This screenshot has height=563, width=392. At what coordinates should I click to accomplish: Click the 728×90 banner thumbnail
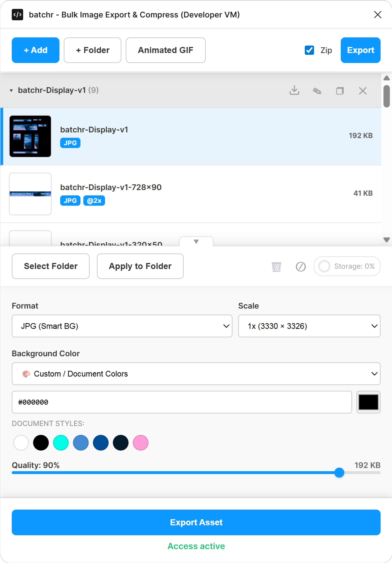[x=30, y=194]
